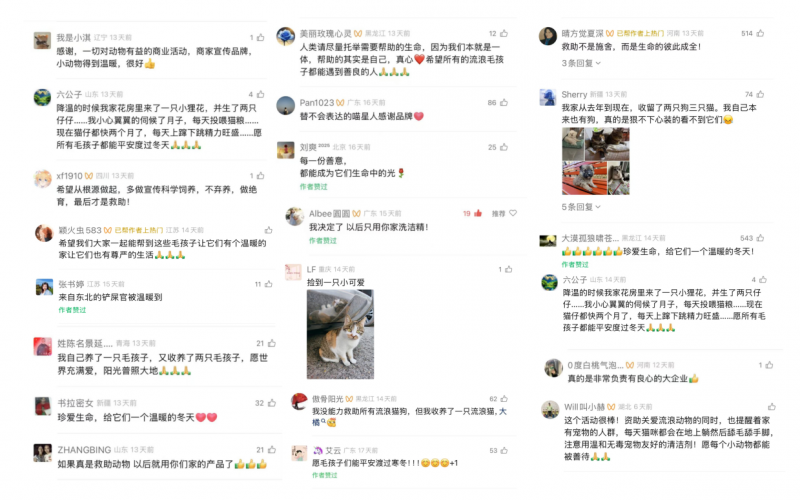Like Pan1023's comment with 86 likes
Screen dimensions: 800x500
504,103
